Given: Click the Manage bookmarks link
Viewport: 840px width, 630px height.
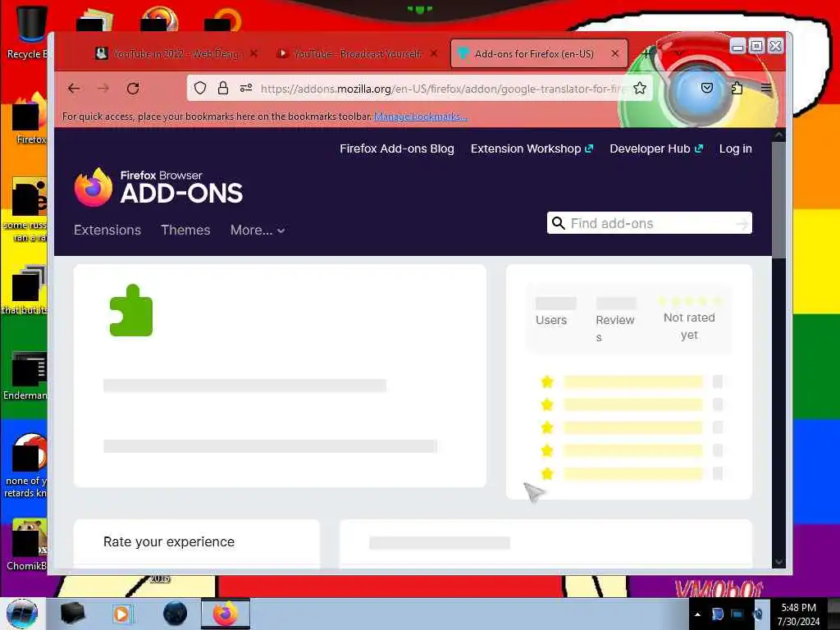Looking at the screenshot, I should 421,116.
